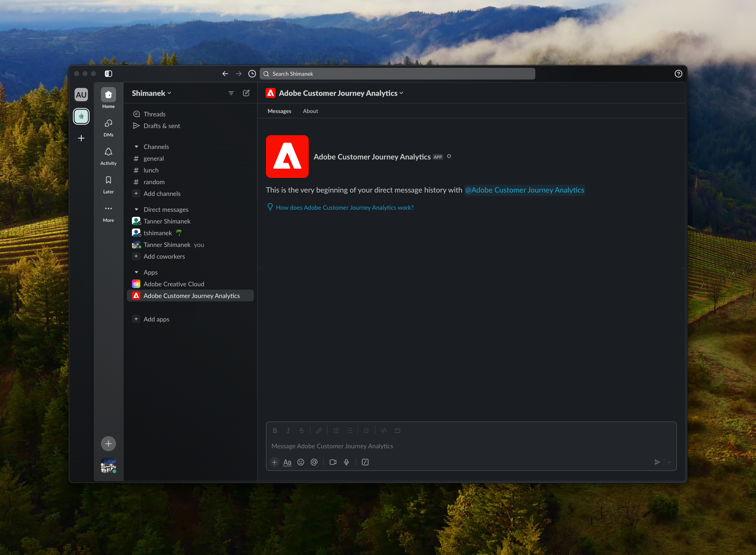Screen dimensions: 756x555
Task: Record a video clip
Action: [333, 462]
